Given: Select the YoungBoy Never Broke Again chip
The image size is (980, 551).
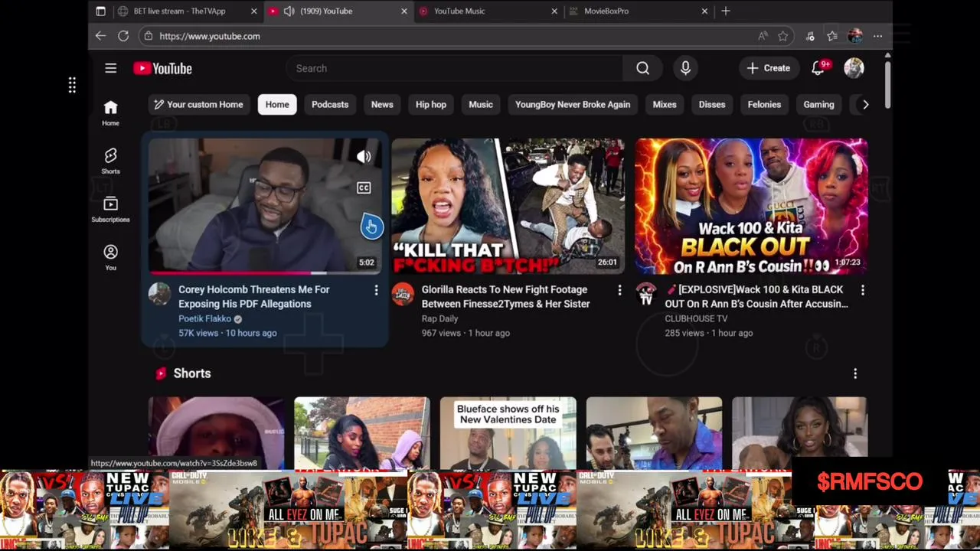Looking at the screenshot, I should (573, 105).
